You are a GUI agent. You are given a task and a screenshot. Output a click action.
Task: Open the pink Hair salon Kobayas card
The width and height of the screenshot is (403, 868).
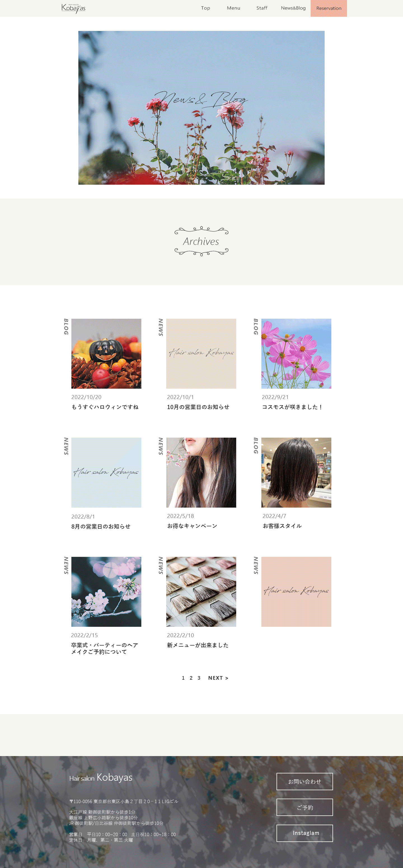point(296,592)
